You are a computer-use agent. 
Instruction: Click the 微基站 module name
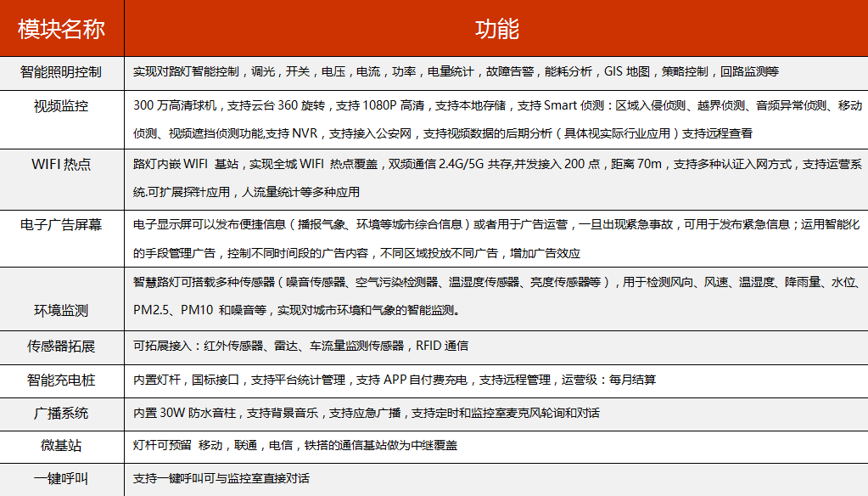tap(61, 445)
